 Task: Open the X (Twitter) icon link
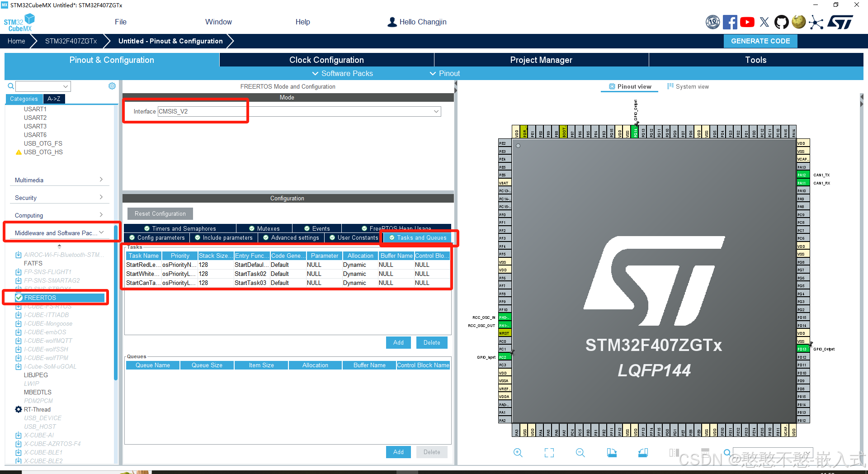(764, 22)
